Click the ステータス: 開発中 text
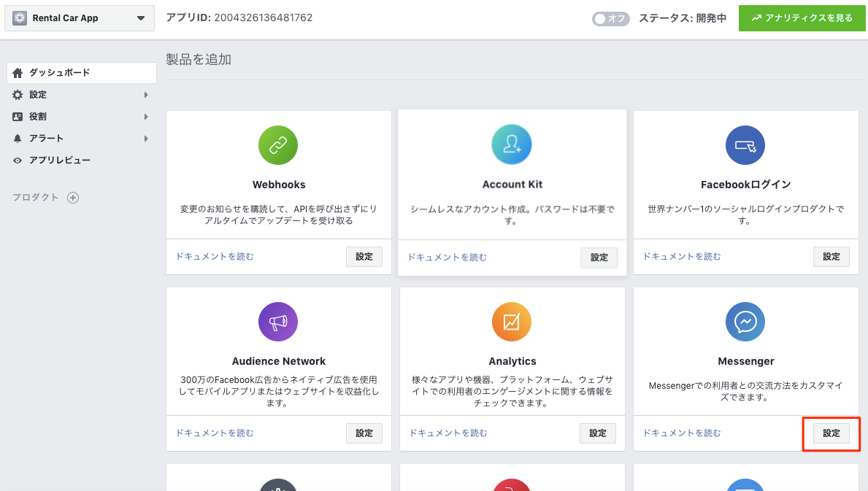 tap(683, 18)
